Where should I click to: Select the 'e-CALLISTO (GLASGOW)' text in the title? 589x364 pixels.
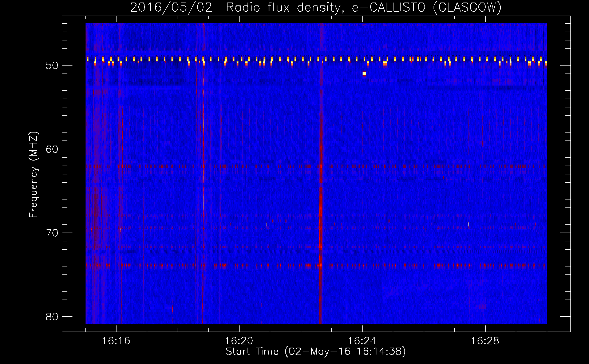tap(427, 8)
